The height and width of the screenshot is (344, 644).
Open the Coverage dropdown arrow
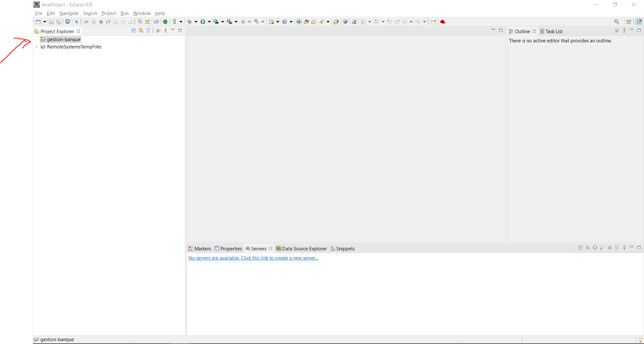click(223, 22)
